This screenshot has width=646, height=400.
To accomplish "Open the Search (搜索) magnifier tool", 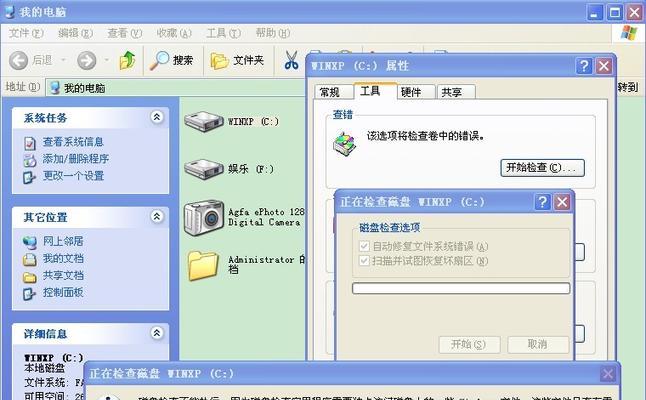I will 159,61.
